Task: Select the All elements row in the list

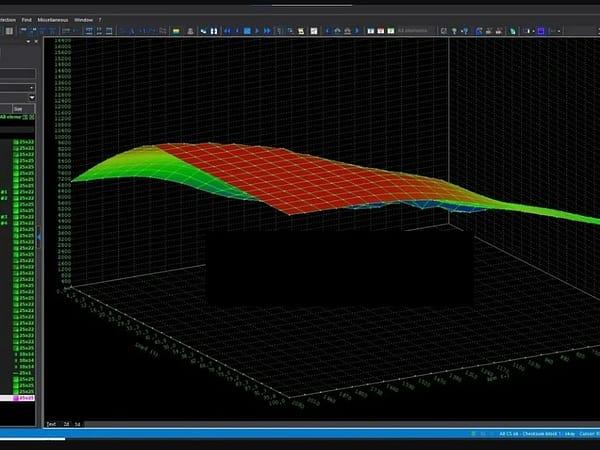Action: (x=17, y=117)
